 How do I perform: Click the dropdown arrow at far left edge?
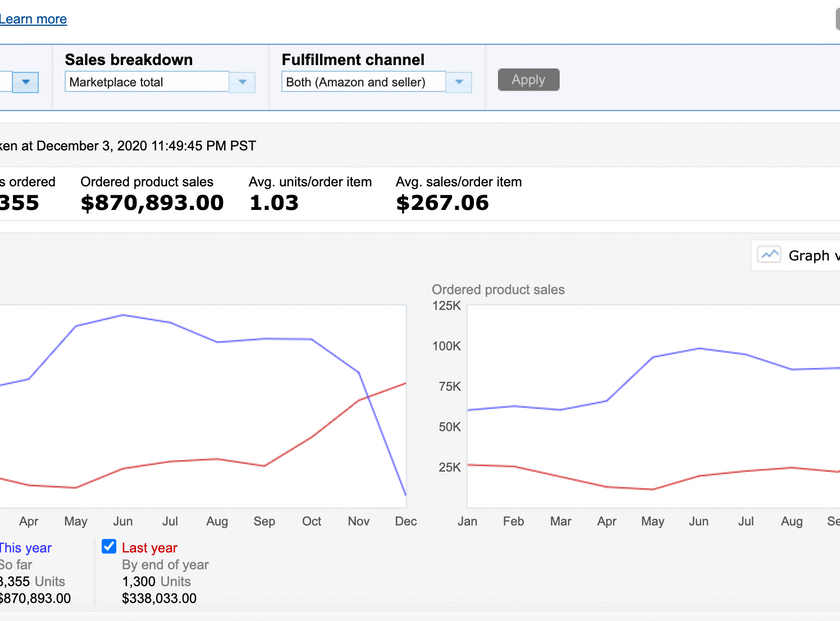point(26,82)
